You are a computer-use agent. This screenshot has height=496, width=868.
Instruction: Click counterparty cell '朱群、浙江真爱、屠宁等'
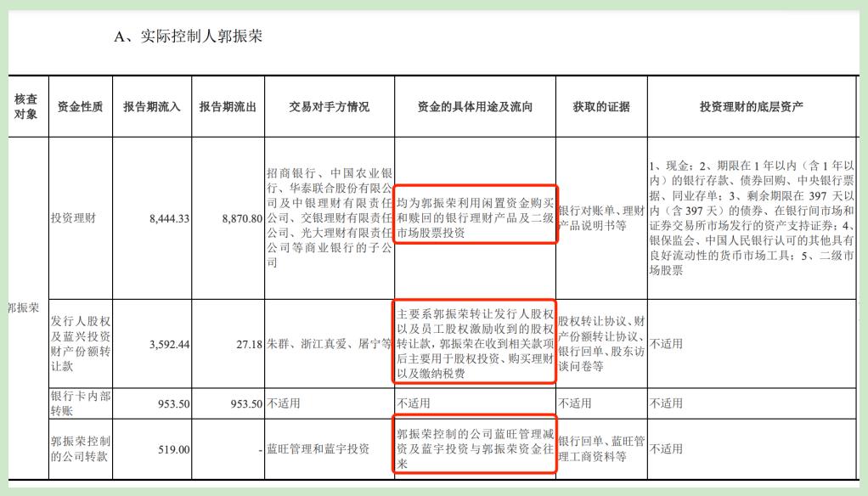click(329, 344)
